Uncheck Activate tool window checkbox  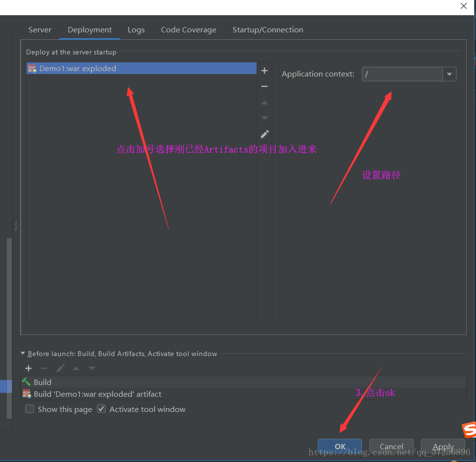(x=102, y=409)
